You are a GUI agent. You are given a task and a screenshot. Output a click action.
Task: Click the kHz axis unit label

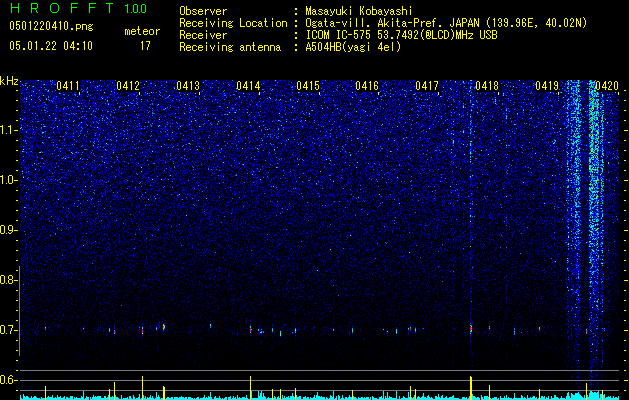point(9,81)
